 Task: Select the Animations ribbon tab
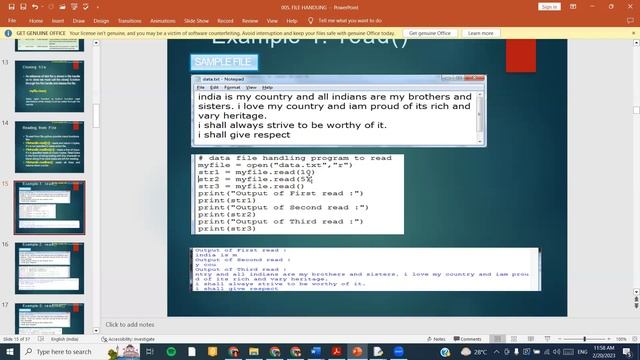162,20
